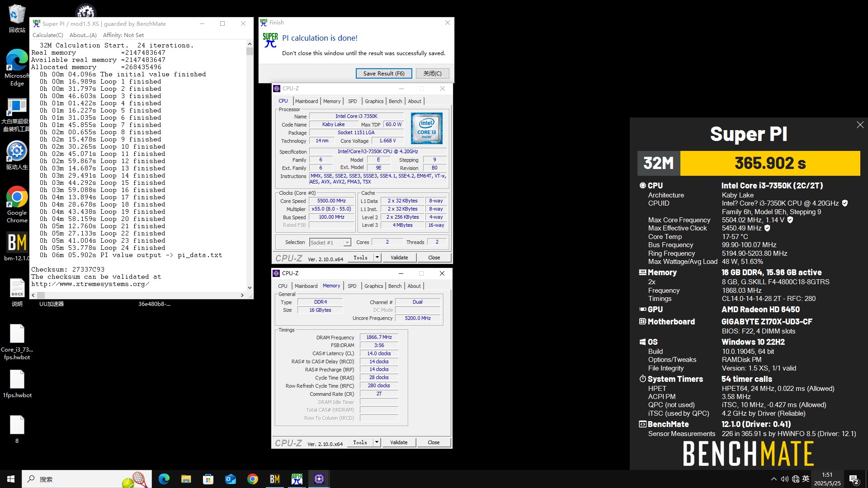868x488 pixels.
Task: Open Chrome from the taskbar
Action: click(252, 479)
